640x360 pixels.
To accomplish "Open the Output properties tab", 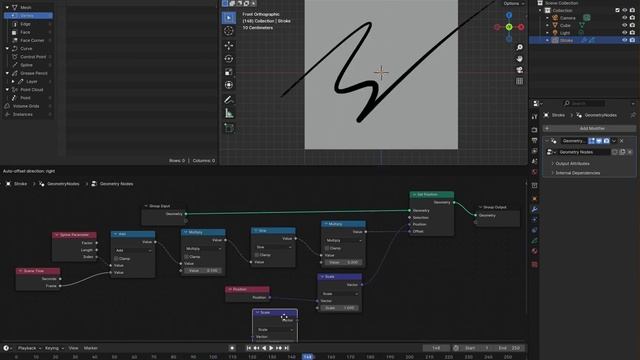I will pos(535,140).
